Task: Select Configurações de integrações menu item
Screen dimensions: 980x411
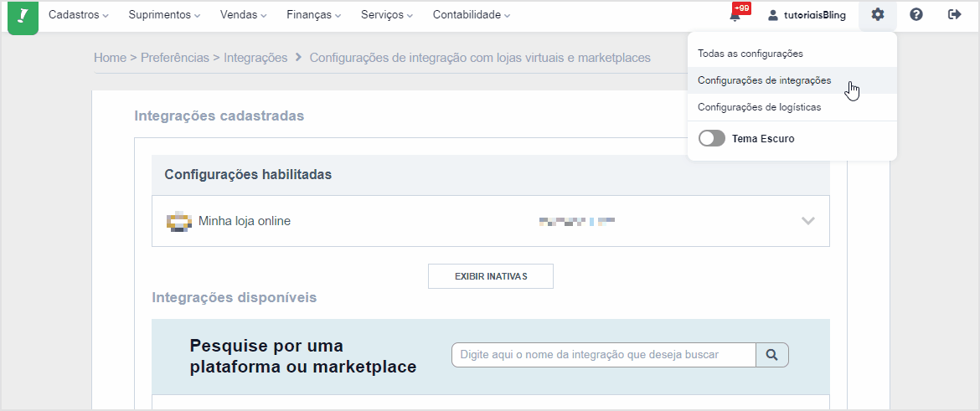Action: click(x=764, y=80)
